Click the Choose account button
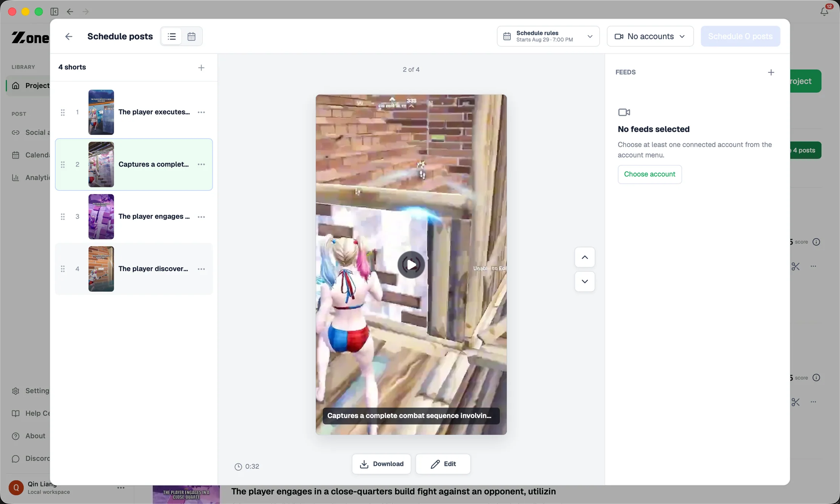 click(x=649, y=174)
